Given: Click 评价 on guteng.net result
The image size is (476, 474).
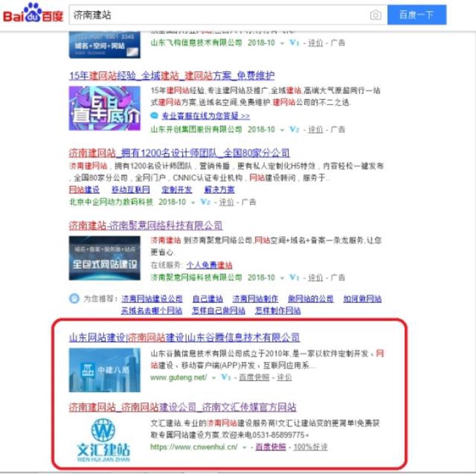Looking at the screenshot, I should coord(284,378).
